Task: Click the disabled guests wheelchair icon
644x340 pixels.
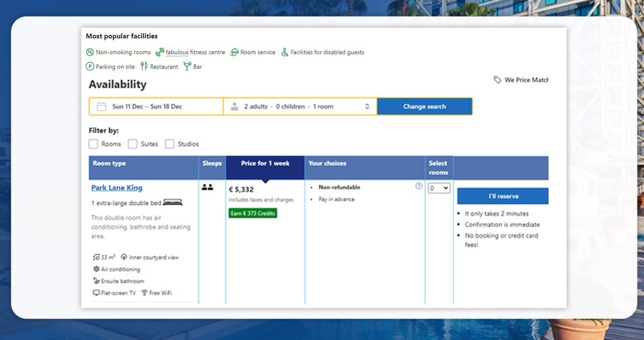Action: [x=284, y=52]
